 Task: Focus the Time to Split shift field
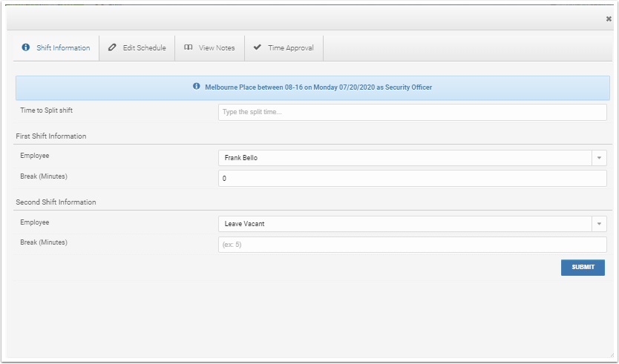point(412,112)
